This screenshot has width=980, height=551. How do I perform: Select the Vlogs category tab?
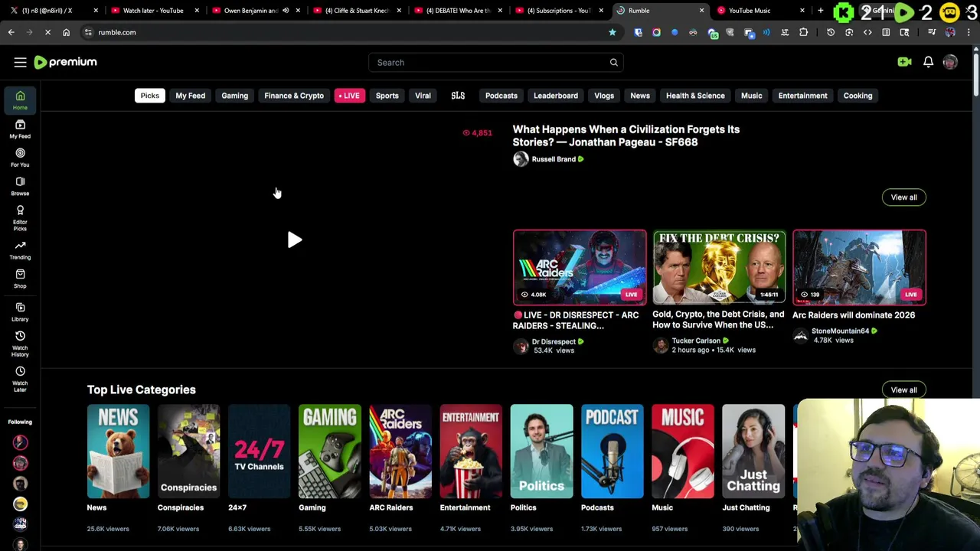point(604,96)
